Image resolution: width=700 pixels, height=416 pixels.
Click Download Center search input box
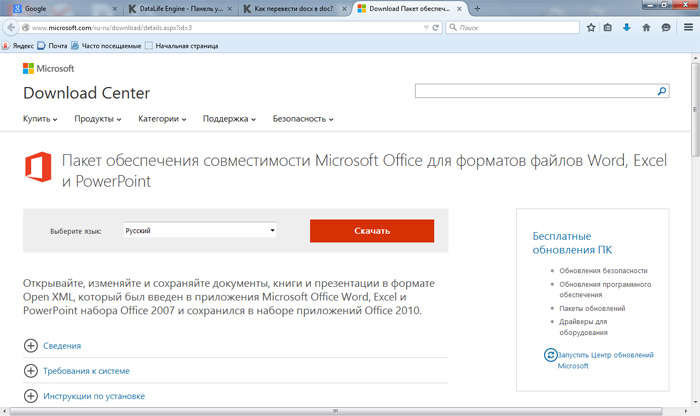click(536, 91)
